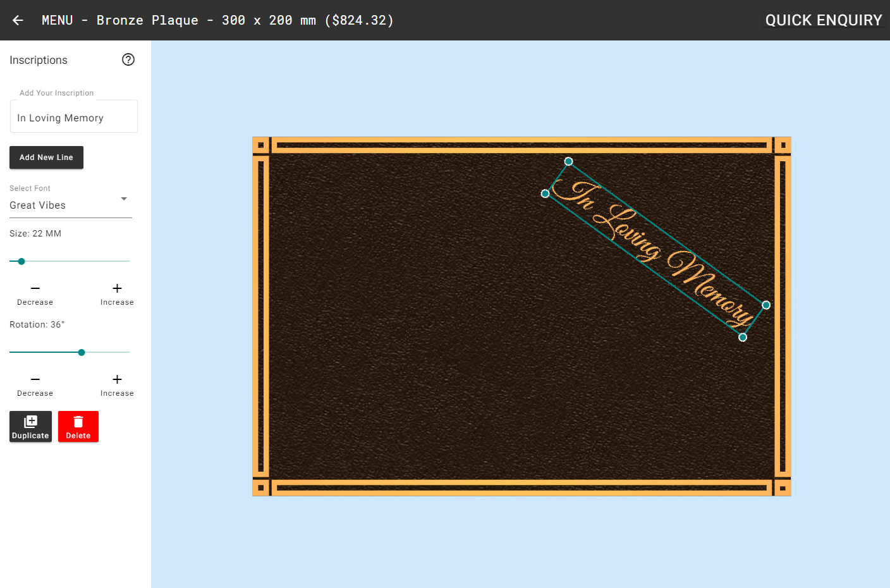Image resolution: width=890 pixels, height=588 pixels.
Task: Open the Inscriptions help question-mark icon
Action: click(x=128, y=59)
